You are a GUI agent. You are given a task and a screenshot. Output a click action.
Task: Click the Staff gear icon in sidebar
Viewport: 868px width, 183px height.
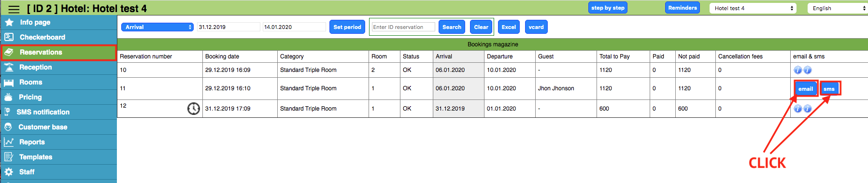[9, 172]
